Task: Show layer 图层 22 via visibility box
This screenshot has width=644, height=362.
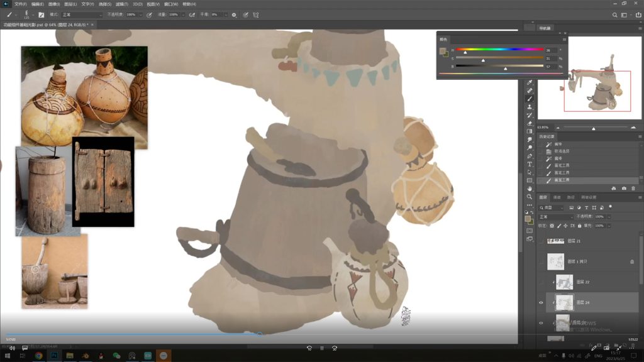Action: click(541, 282)
